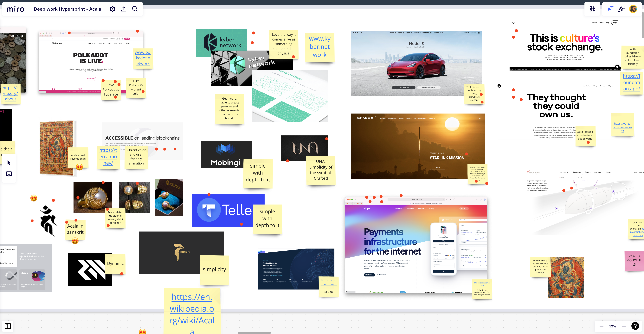Open the user profile avatar
644x334 pixels.
click(x=633, y=9)
